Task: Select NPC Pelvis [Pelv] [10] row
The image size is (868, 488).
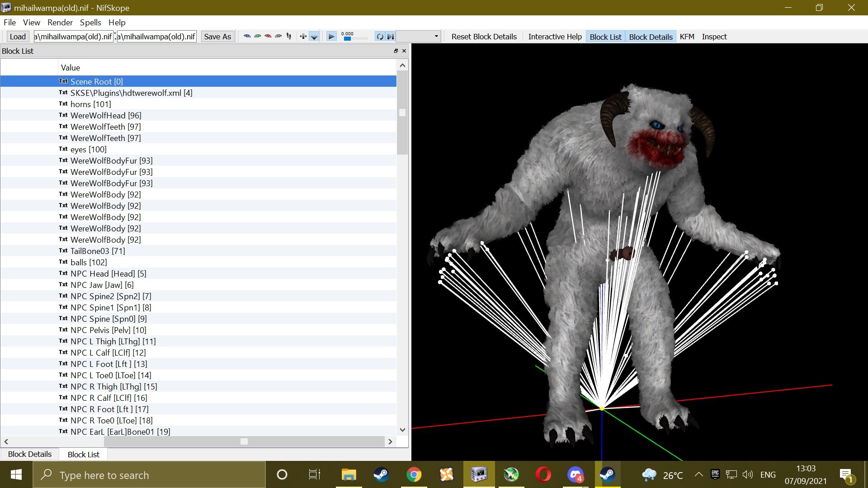Action: [x=198, y=330]
